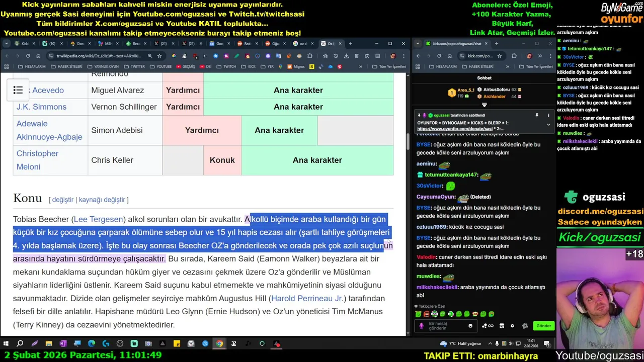Open the Windows Start menu
The image size is (644, 362).
6,344
